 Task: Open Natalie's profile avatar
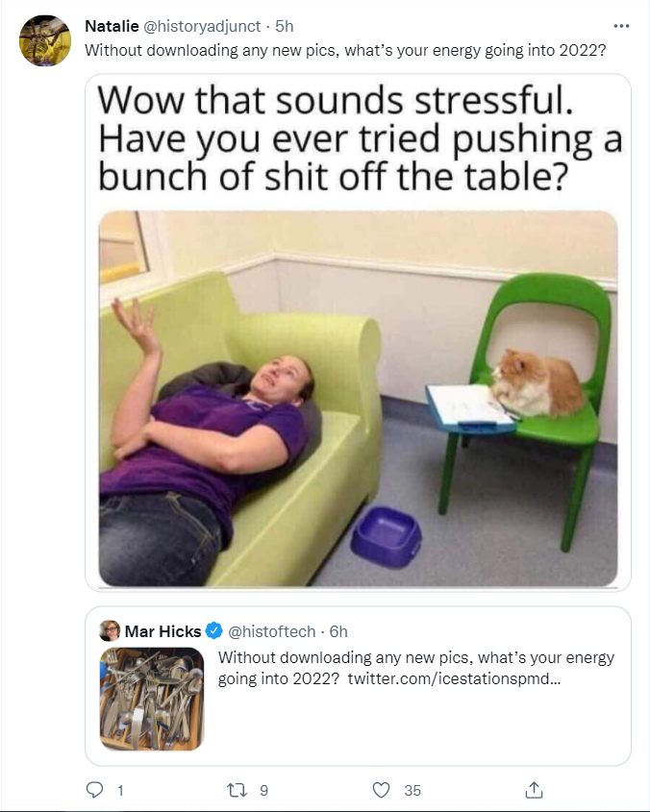45,41
